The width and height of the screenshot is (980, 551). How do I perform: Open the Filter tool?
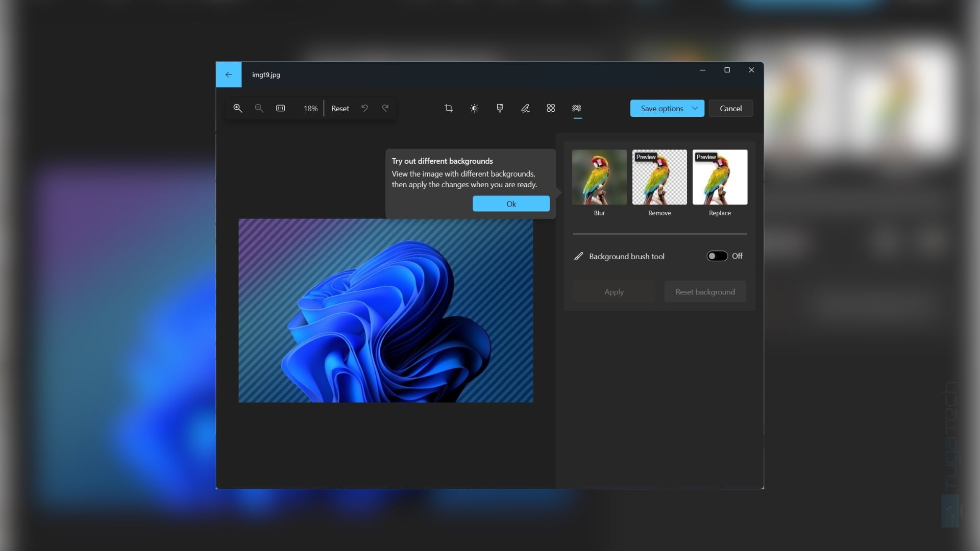[x=500, y=108]
